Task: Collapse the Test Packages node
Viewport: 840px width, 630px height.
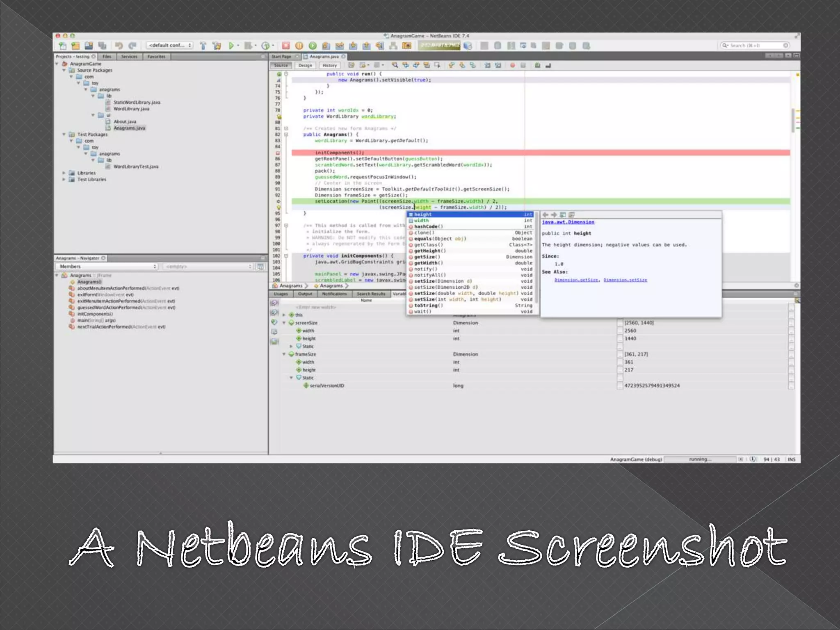Action: pyautogui.click(x=64, y=135)
